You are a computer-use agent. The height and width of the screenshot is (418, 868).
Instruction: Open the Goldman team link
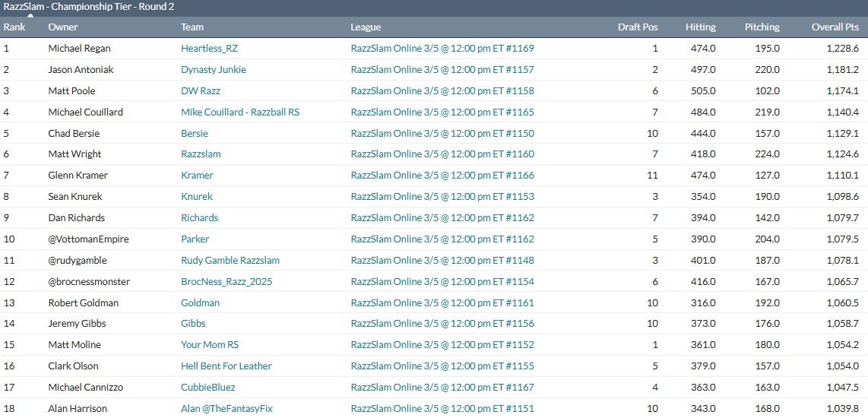(201, 302)
